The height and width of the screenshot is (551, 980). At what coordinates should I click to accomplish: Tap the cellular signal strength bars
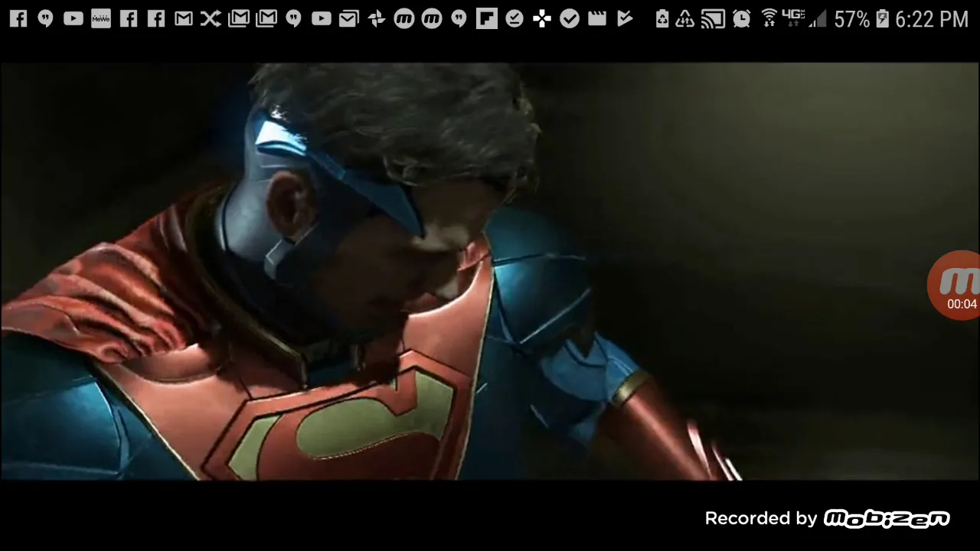[818, 18]
